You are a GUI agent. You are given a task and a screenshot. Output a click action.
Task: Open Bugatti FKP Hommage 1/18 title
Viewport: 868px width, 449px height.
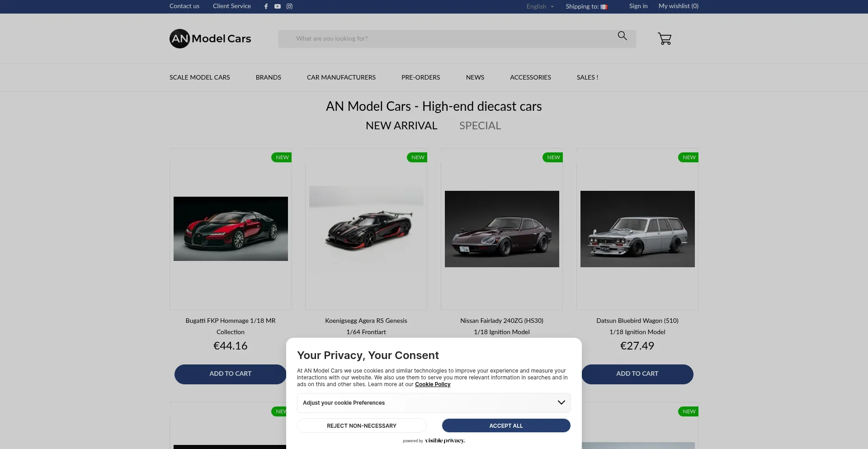(231, 326)
